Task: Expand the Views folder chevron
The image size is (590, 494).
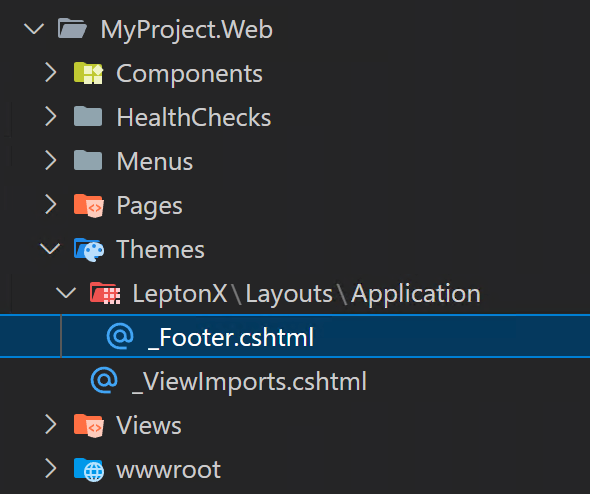Action: click(x=50, y=425)
